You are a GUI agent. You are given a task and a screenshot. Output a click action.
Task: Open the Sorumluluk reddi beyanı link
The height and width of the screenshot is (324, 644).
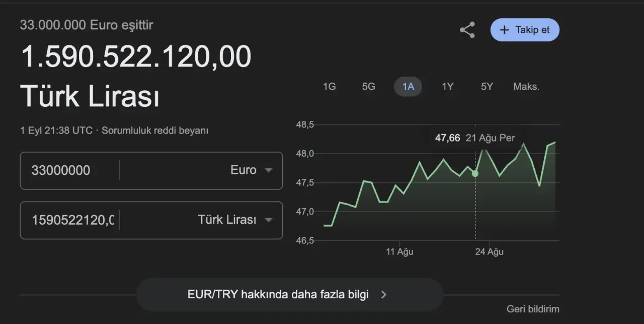click(x=155, y=131)
